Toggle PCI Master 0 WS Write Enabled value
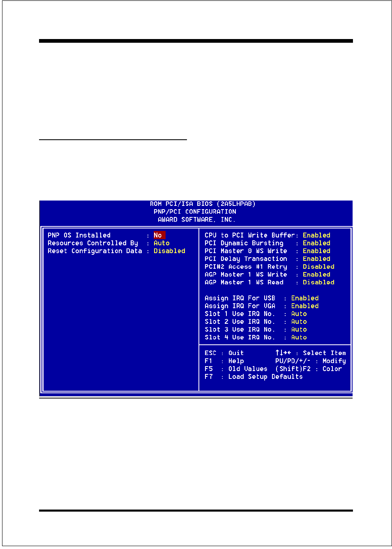Viewport: 392px width, 549px height. pos(316,251)
